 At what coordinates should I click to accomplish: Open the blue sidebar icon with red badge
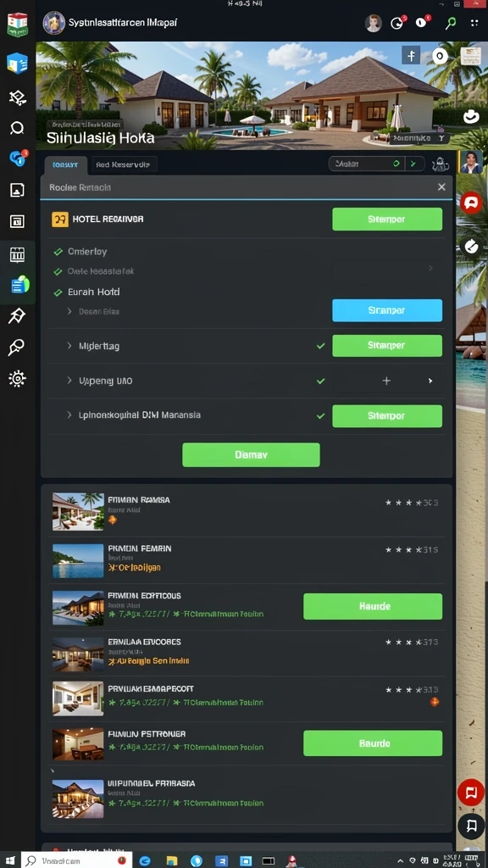(18, 158)
